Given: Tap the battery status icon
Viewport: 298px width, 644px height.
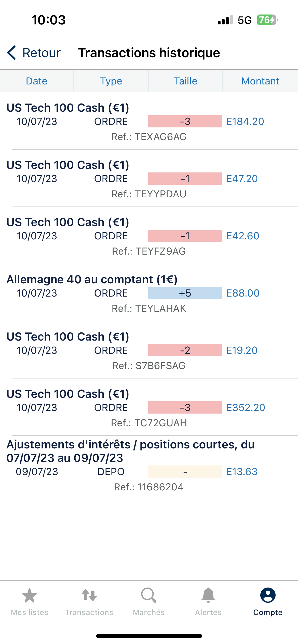Looking at the screenshot, I should (x=267, y=20).
